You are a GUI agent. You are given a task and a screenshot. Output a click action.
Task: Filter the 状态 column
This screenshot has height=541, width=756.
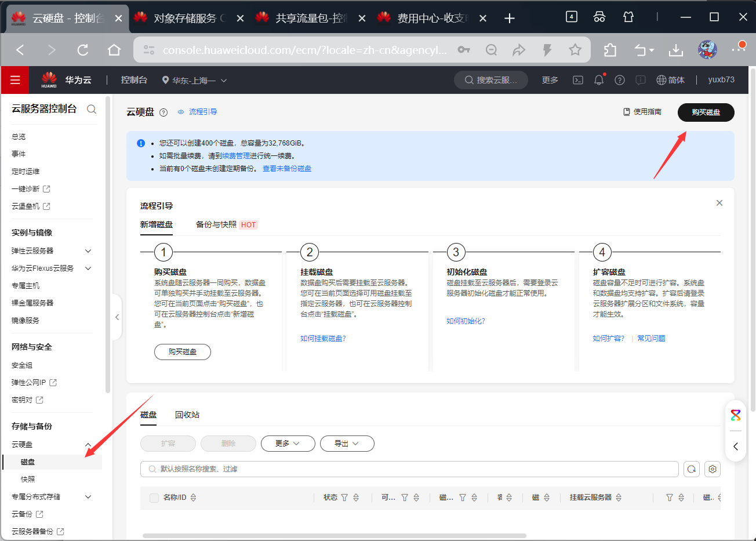point(344,498)
